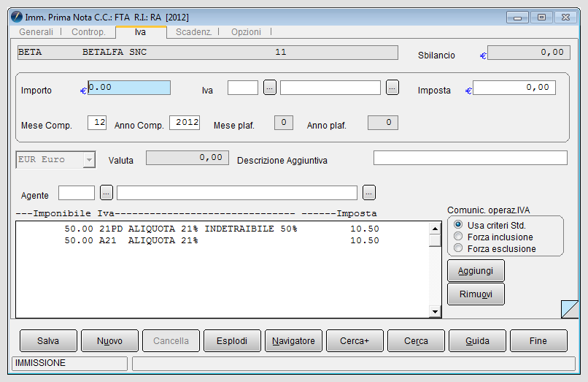Maximize the Prima Nota window
The image size is (588, 382).
coord(541,18)
